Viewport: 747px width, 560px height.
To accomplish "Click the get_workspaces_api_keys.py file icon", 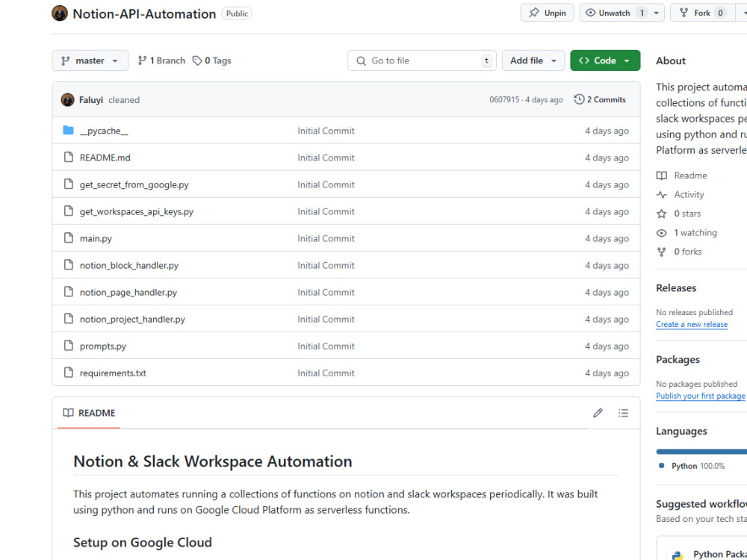I will click(69, 211).
